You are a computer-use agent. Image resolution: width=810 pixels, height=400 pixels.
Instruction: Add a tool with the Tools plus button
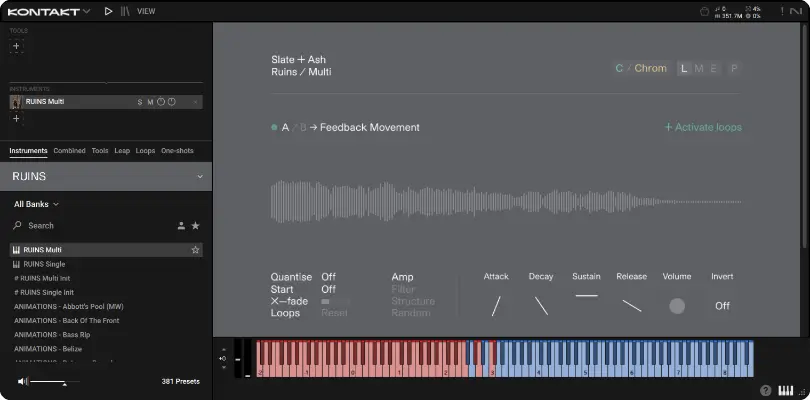[x=17, y=46]
